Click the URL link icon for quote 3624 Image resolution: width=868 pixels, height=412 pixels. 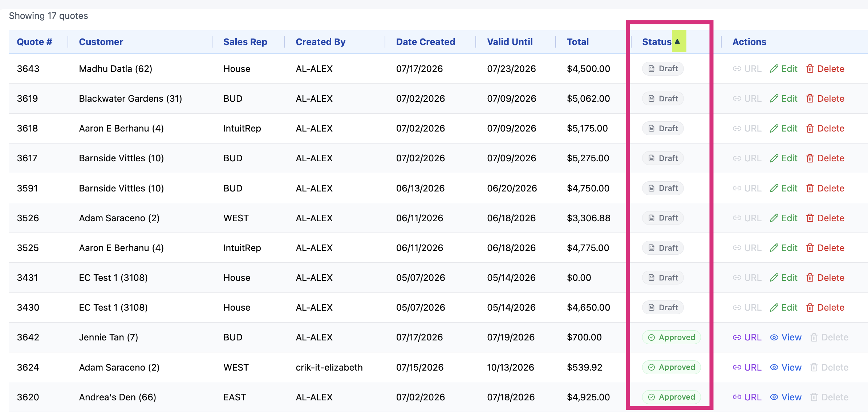pyautogui.click(x=737, y=367)
